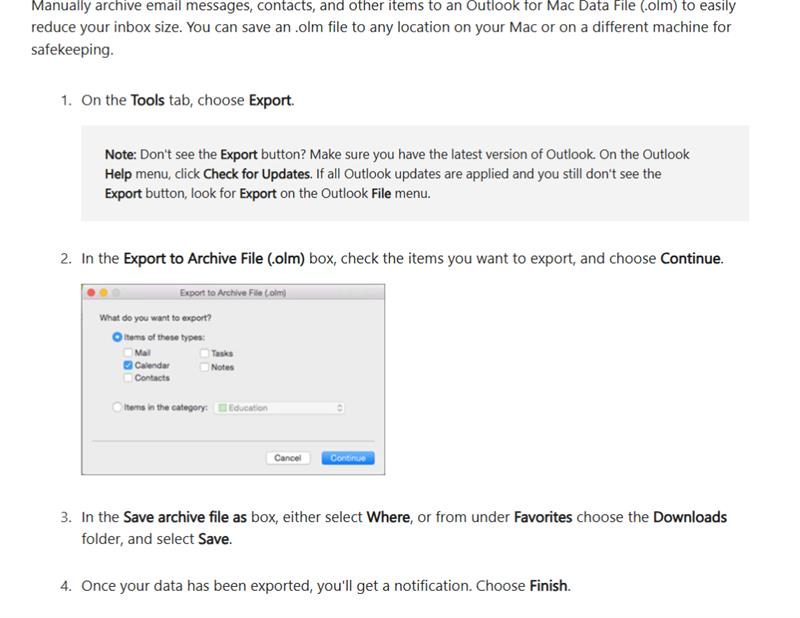Image resolution: width=800 pixels, height=618 pixels.
Task: Click the green Education category color square
Action: click(x=222, y=408)
